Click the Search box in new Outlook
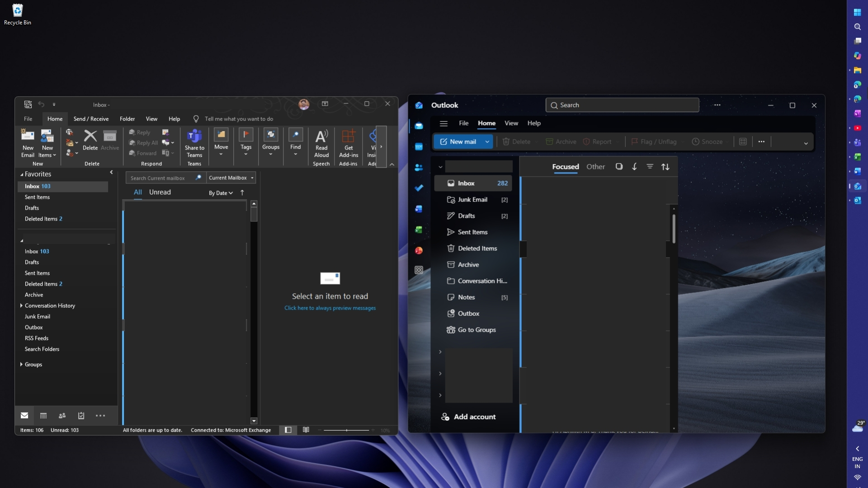 tap(622, 105)
